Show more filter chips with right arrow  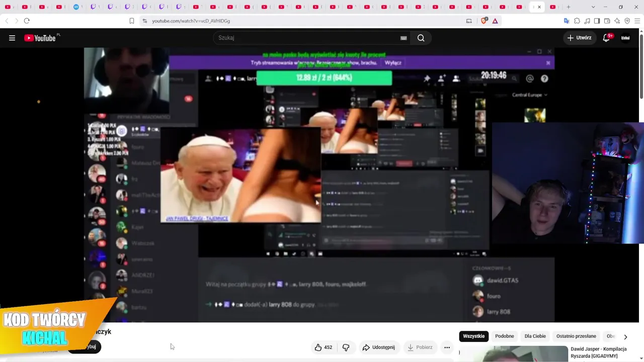pos(625,337)
